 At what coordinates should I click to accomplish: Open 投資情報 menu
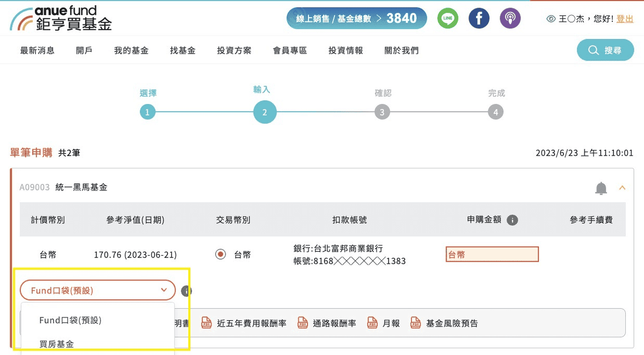[x=346, y=50]
